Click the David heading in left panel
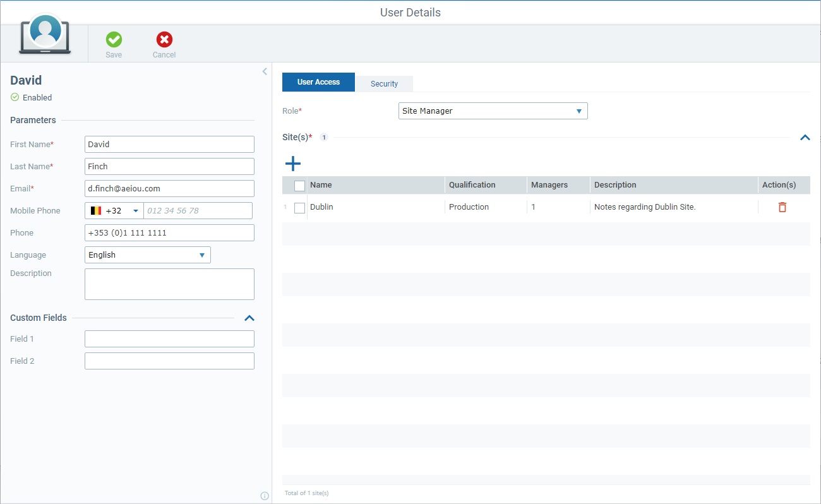The height and width of the screenshot is (504, 821). pyautogui.click(x=26, y=80)
